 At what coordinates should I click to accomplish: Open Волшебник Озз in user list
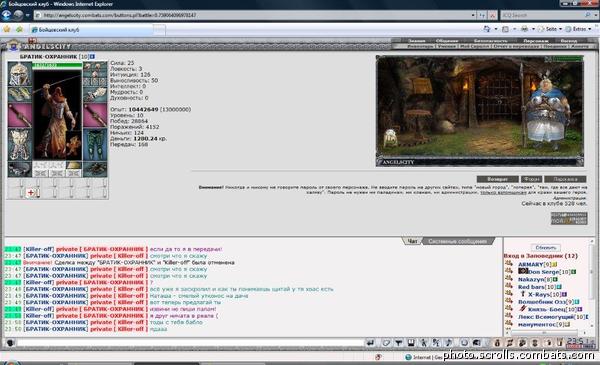point(542,301)
